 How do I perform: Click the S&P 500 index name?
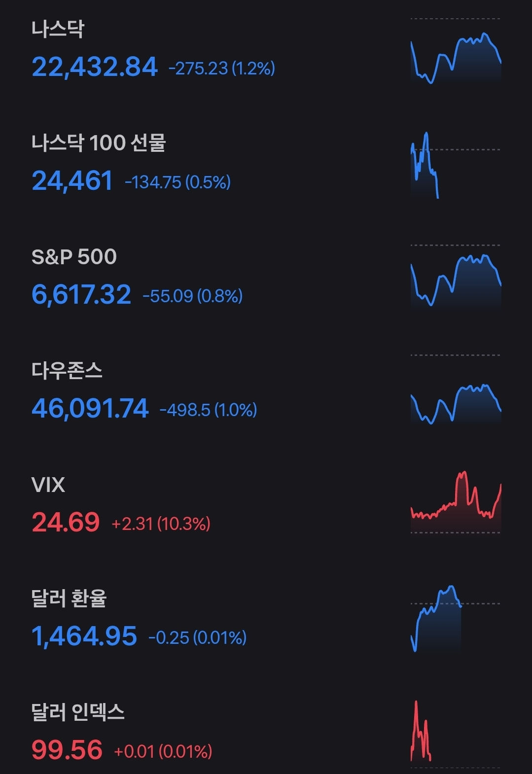(74, 257)
